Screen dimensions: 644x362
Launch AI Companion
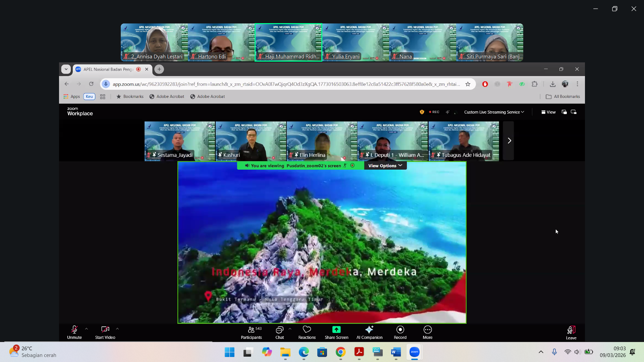click(369, 330)
